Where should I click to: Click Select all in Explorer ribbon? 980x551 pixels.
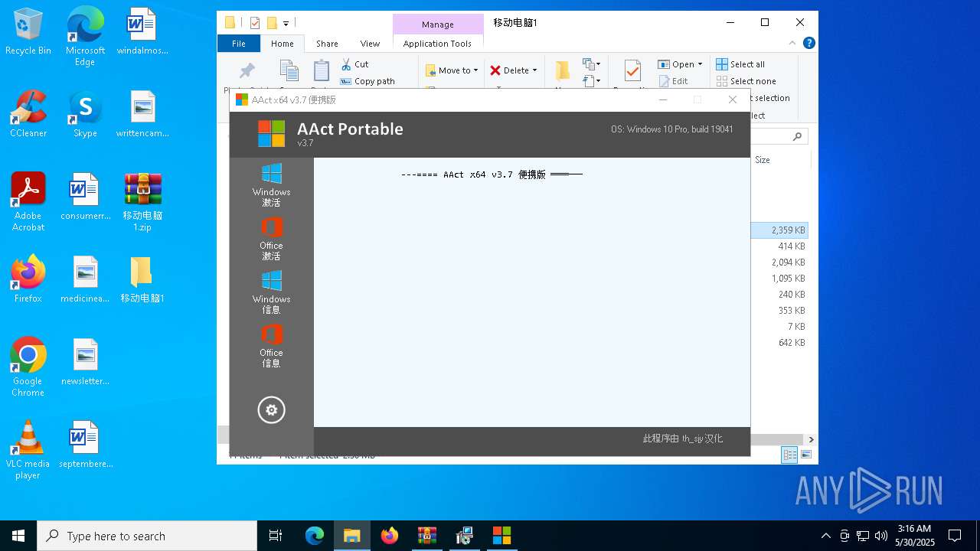tap(740, 64)
